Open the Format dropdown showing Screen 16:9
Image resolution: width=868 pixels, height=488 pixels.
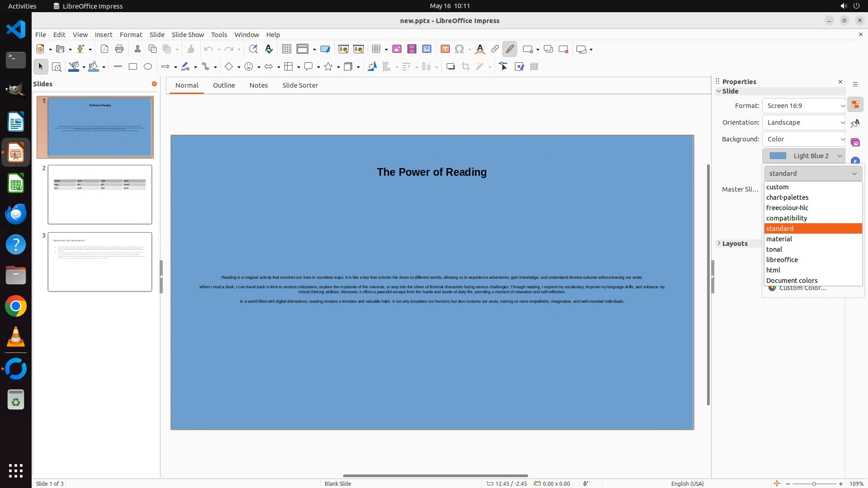(804, 106)
